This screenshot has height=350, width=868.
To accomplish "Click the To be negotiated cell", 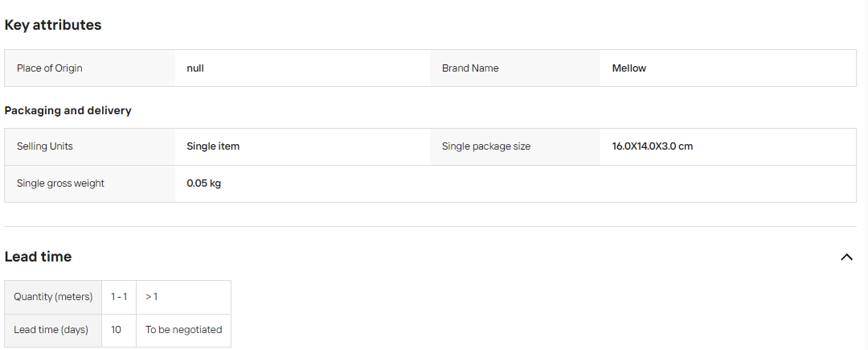I will tap(183, 330).
